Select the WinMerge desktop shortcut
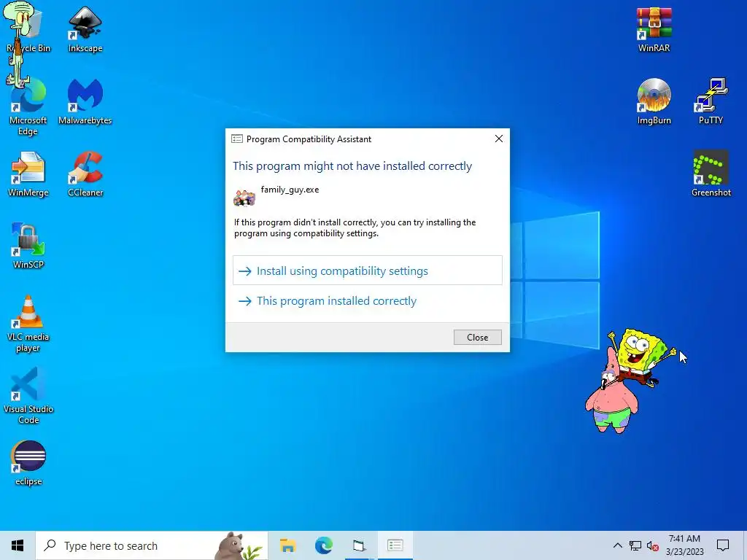The image size is (747, 560). tap(28, 174)
